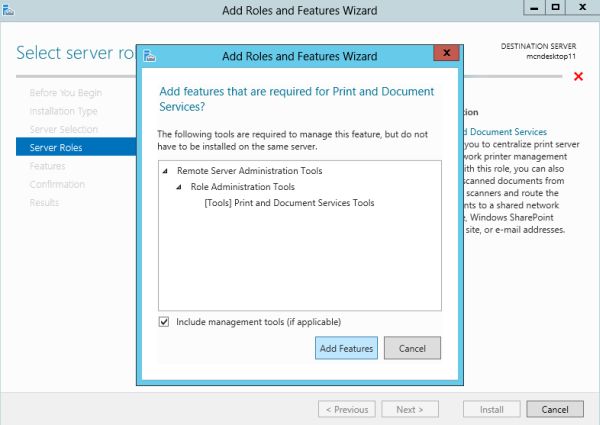Cancel the main wizard at the bottom right
Image resolution: width=600 pixels, height=425 pixels.
tap(554, 409)
